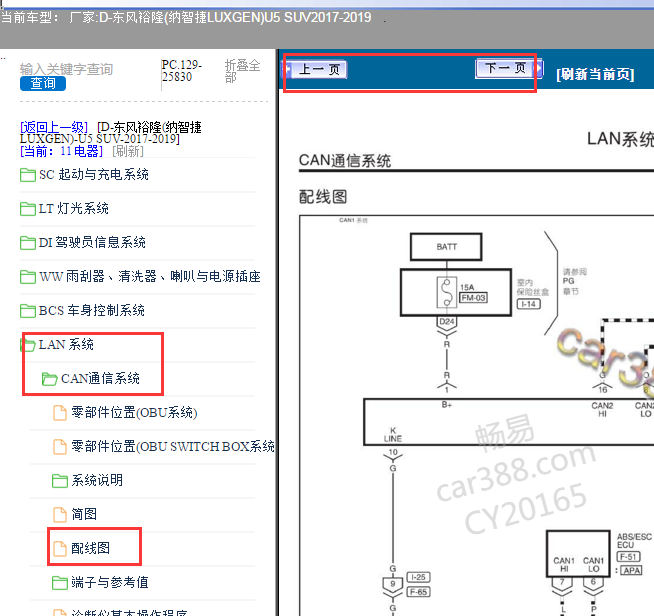The height and width of the screenshot is (616, 654).
Task: Open 零部件位置(OBU系统) page
Action: tap(134, 412)
